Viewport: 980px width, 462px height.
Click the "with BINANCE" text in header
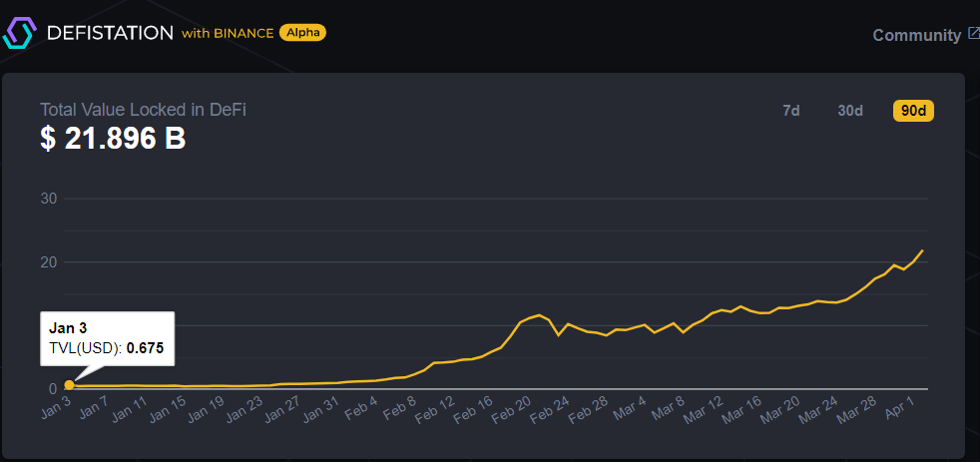[228, 33]
